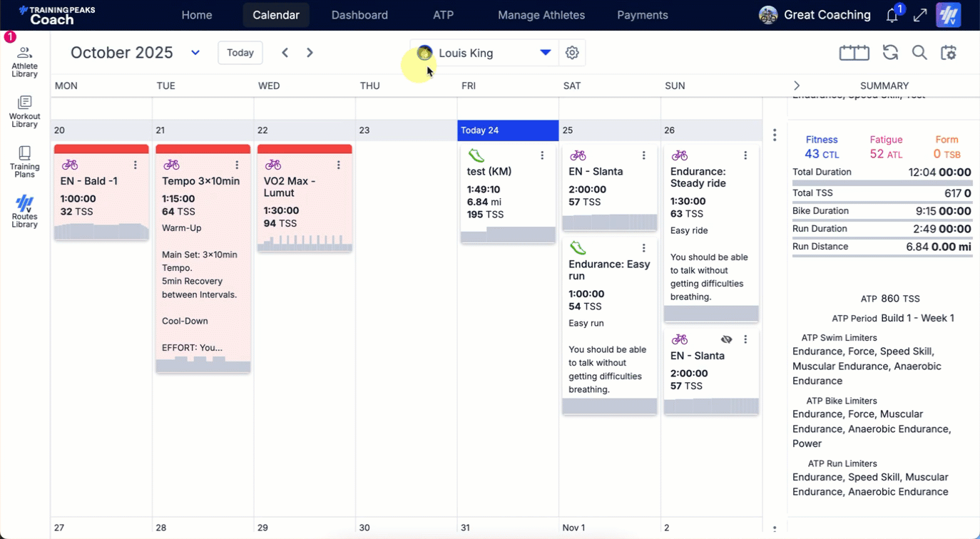Viewport: 980px width, 539px height.
Task: Open the calendar search magnifier
Action: tap(919, 53)
